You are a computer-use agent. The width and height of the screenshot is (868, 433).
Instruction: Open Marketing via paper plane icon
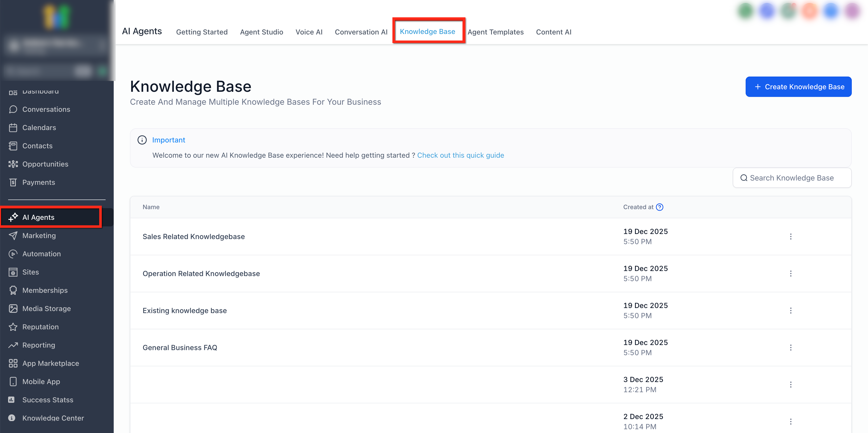click(x=13, y=236)
